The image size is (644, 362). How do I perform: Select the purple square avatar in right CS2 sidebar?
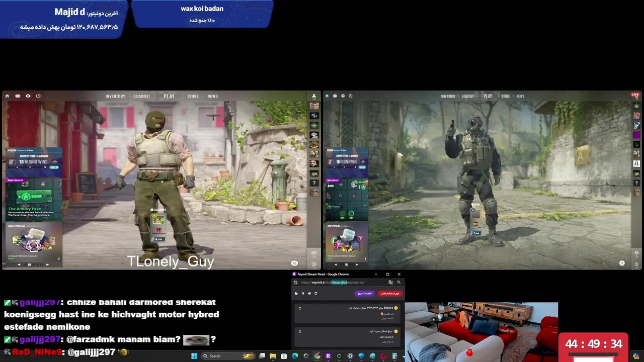636,135
